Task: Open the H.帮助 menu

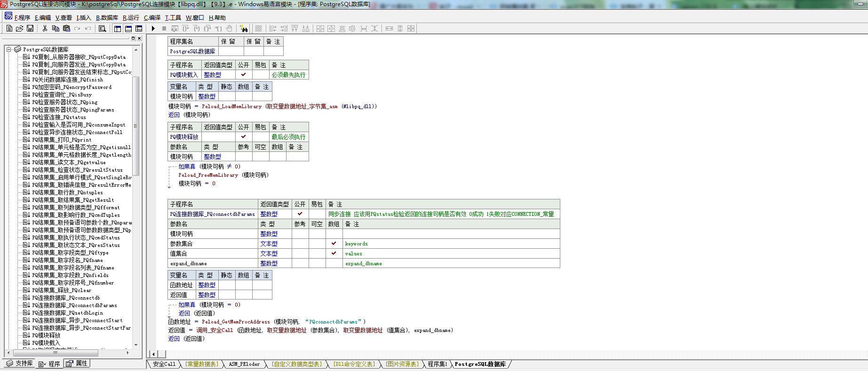Action: pos(217,18)
